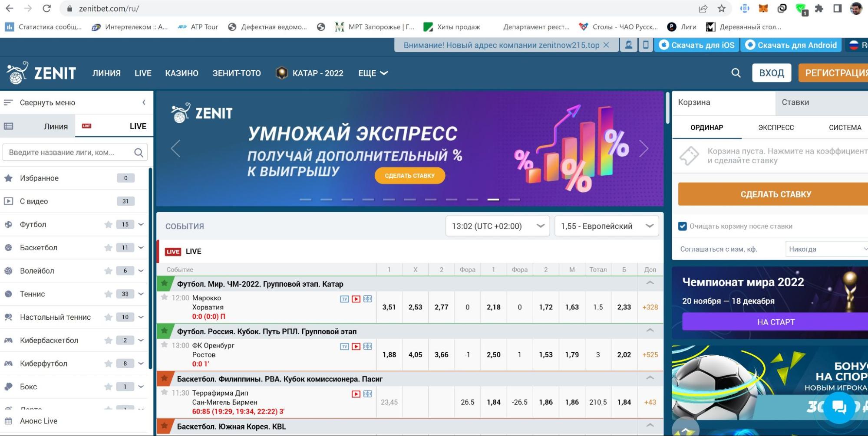Click banner СДЕЛАТЬ СТАВКУ button
868x436 pixels.
409,176
